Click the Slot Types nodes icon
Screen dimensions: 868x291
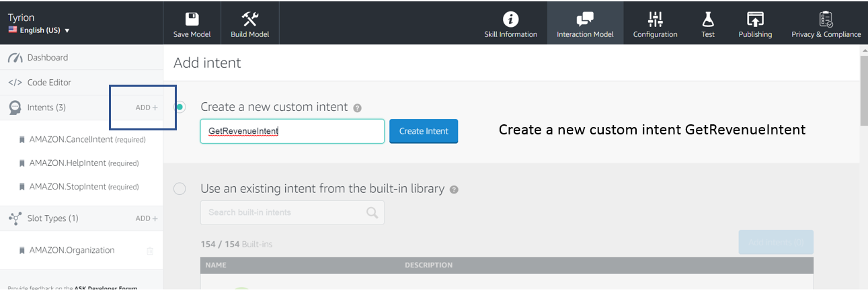tap(15, 218)
